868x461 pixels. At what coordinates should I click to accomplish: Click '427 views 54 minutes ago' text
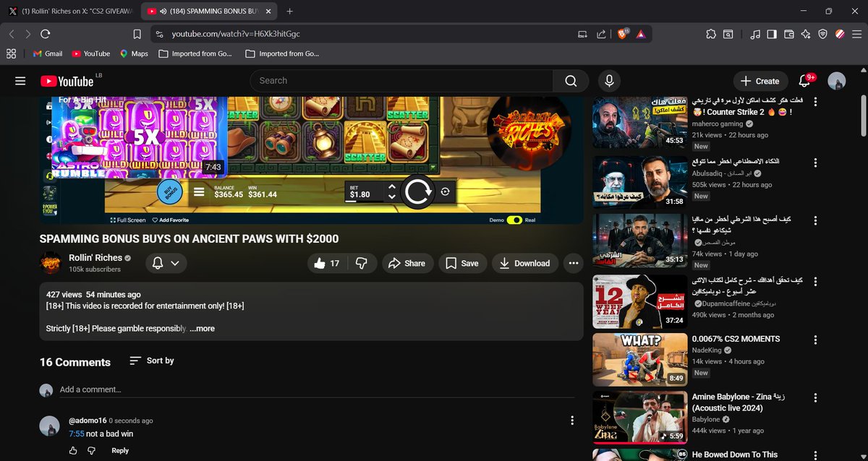point(93,295)
